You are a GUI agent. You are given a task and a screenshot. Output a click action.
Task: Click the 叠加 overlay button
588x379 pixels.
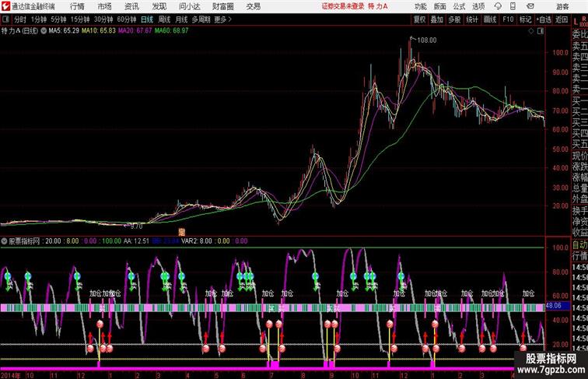(437, 19)
